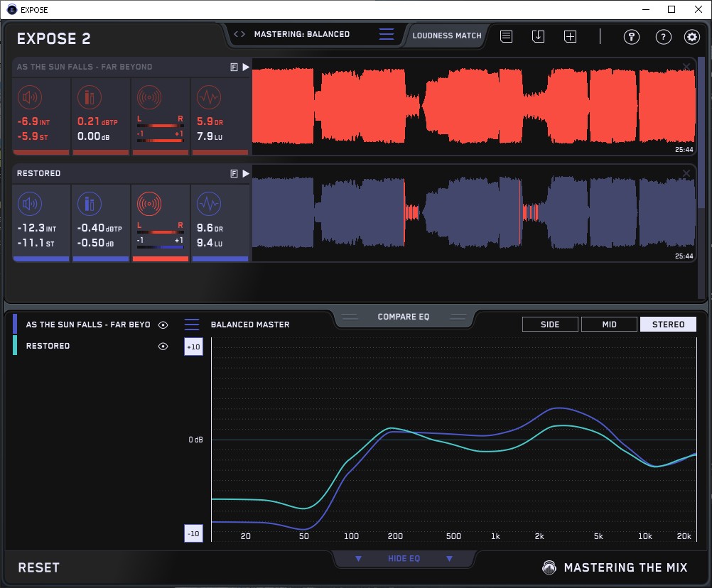Click the stereo field icon on Restored track
The width and height of the screenshot is (712, 588).
[x=149, y=205]
